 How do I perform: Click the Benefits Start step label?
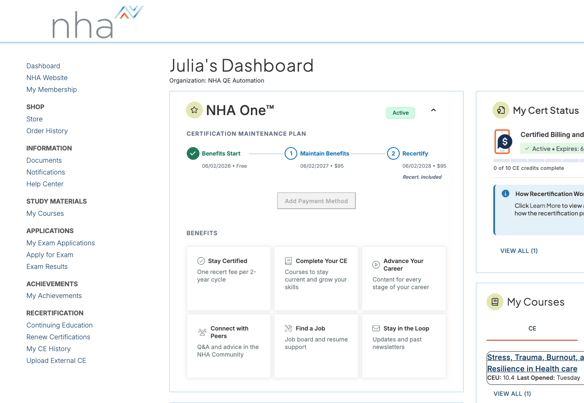click(221, 153)
